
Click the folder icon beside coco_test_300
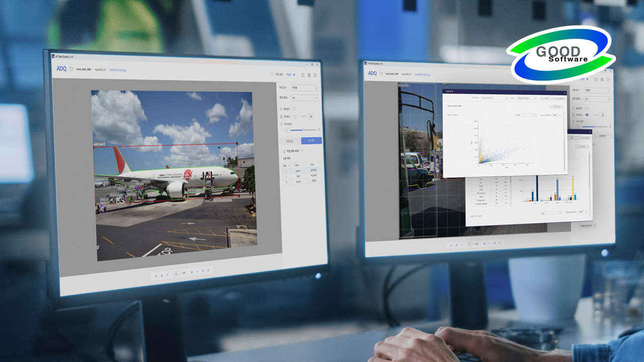71,69
